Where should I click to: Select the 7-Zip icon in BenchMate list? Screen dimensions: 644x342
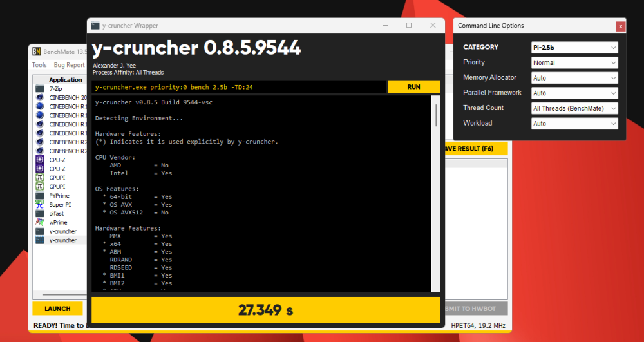pyautogui.click(x=39, y=89)
